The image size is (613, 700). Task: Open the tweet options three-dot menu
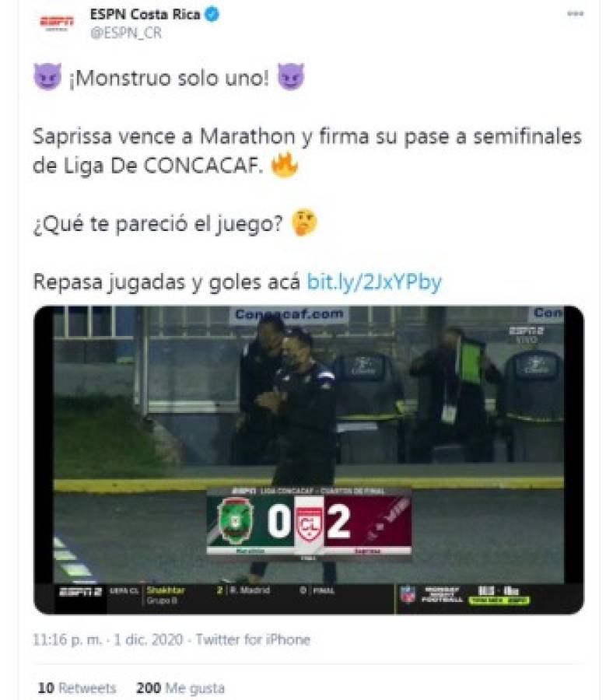575,14
